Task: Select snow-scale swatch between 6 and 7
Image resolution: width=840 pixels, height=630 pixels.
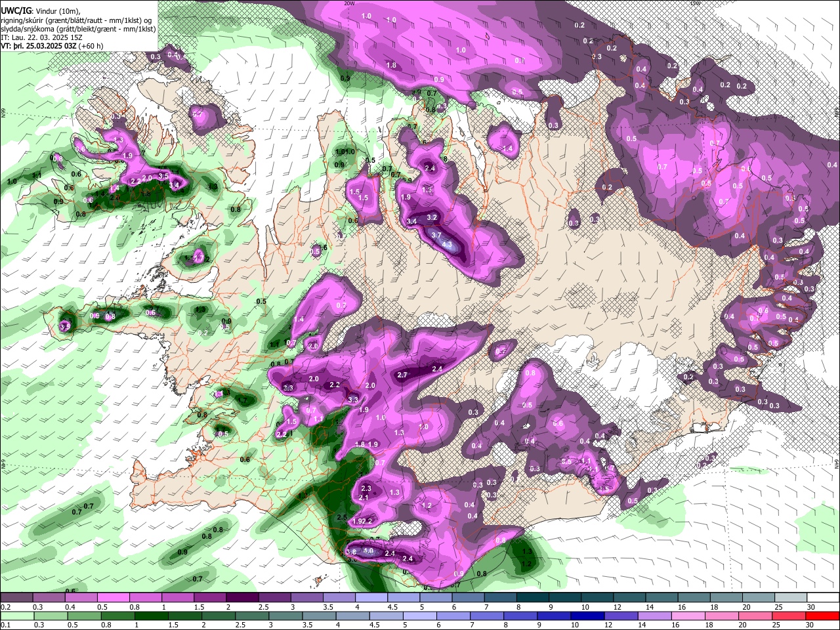Action: [469, 598]
